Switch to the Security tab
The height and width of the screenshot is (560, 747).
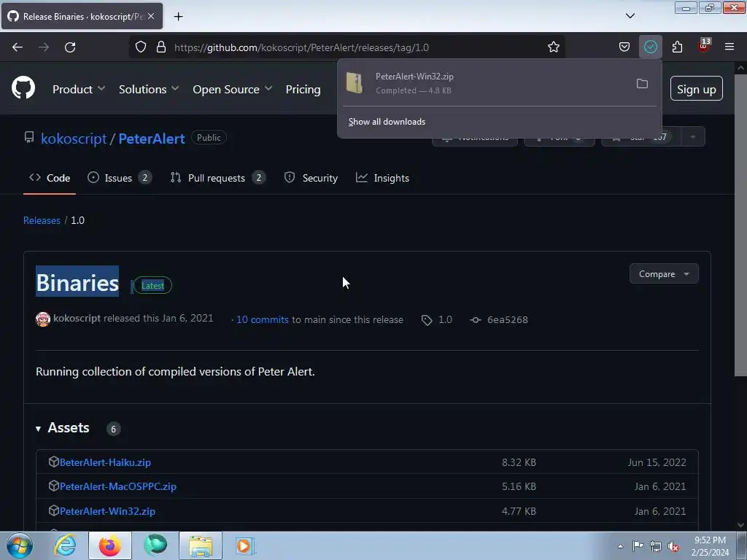[x=311, y=178]
